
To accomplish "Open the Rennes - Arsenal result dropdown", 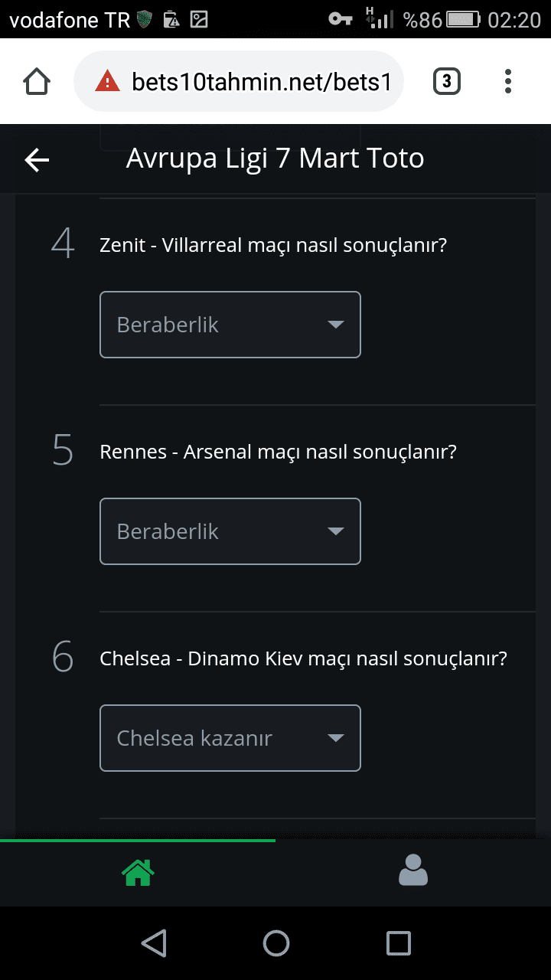I will click(x=230, y=531).
